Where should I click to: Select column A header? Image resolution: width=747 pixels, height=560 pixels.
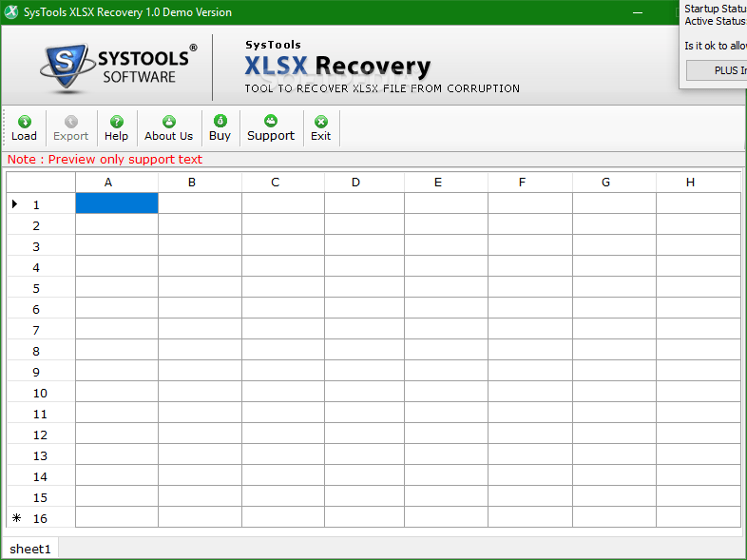point(117,182)
